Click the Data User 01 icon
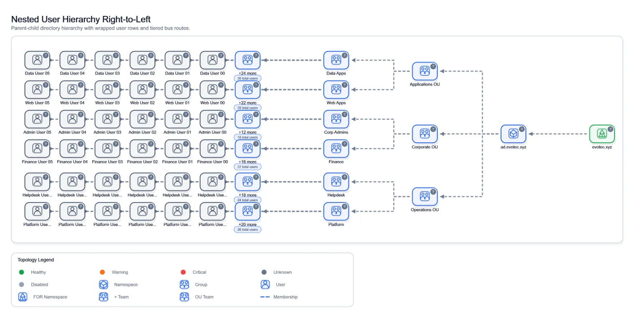The width and height of the screenshot is (644, 318). pos(177,60)
